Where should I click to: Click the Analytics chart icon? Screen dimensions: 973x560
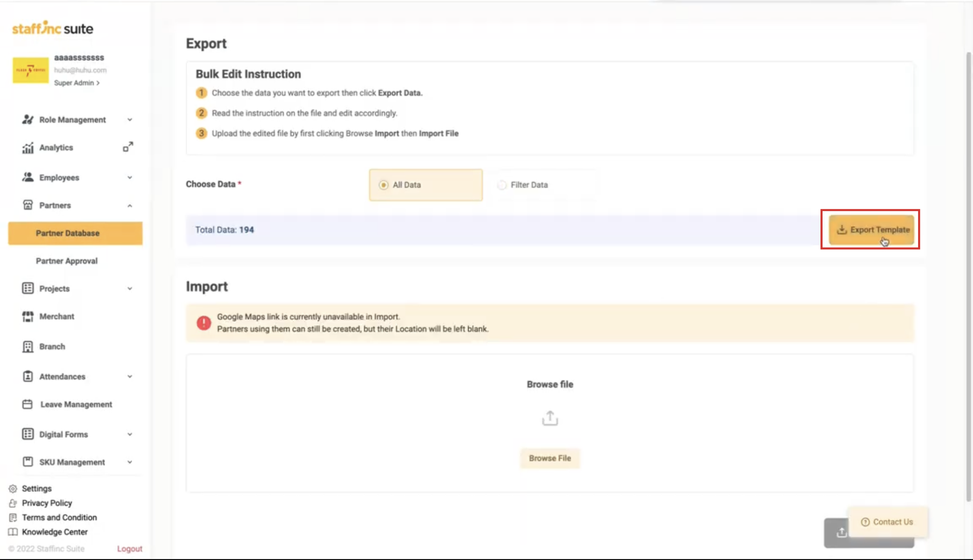click(x=28, y=148)
